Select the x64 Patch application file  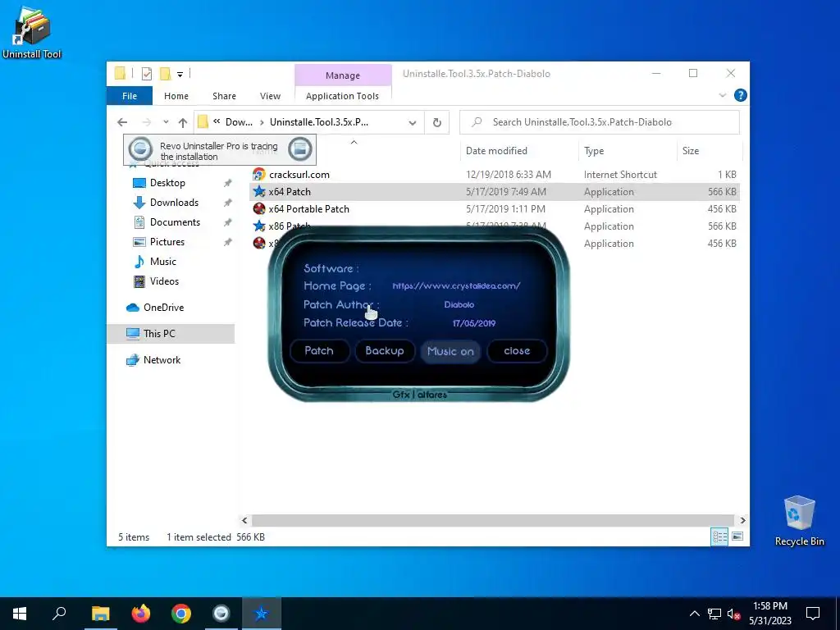click(495, 192)
